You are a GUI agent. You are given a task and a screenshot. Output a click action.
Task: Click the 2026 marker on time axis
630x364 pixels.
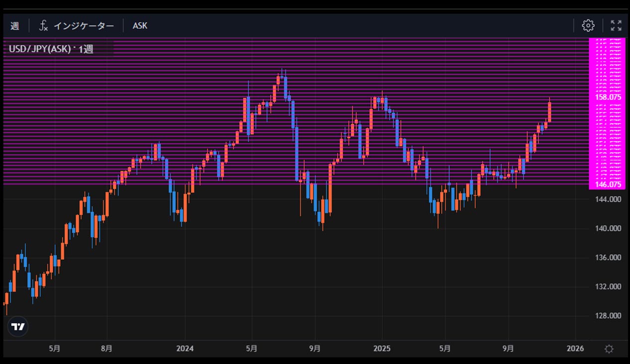[x=575, y=349]
